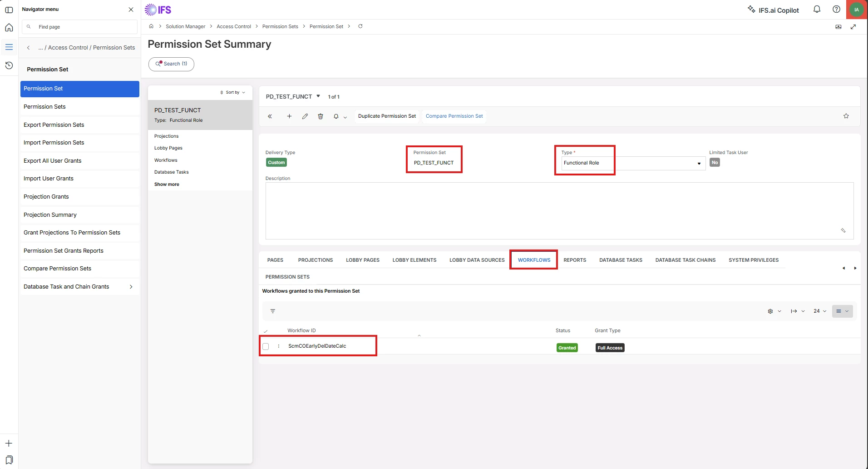Viewport: 868px width, 469px height.
Task: Open Permission Sets breadcrumb link
Action: pos(280,26)
